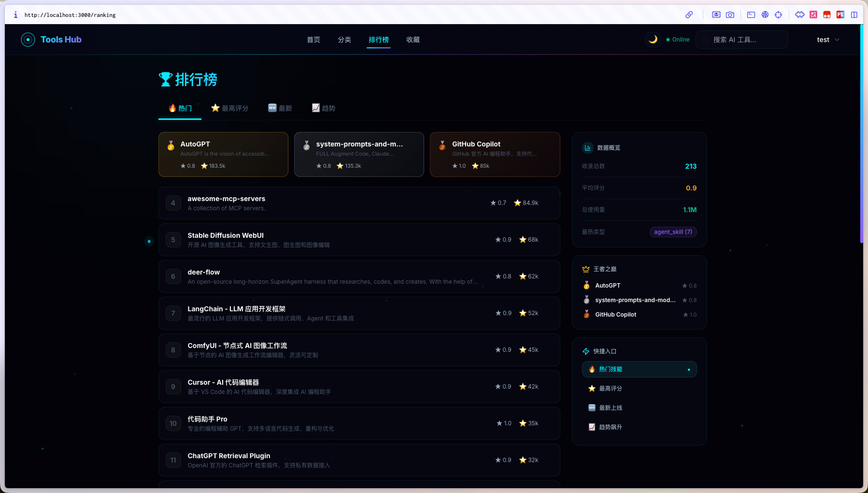Switch to the 最新 ranking tab
Viewport: 868px width, 493px height.
click(280, 108)
